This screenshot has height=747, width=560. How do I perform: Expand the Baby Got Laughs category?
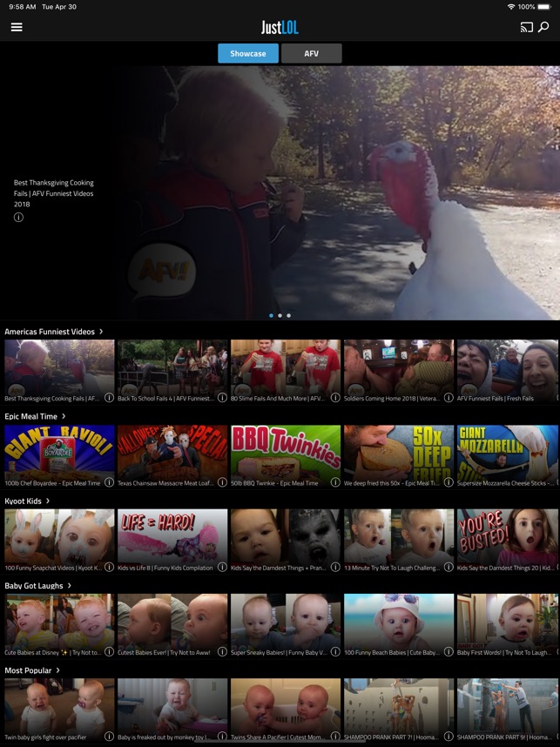pos(38,586)
